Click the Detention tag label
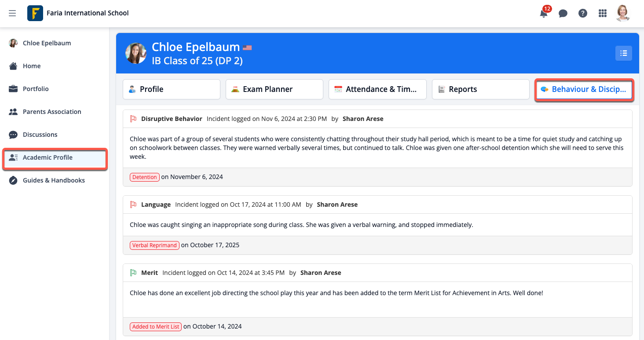644x340 pixels. [x=145, y=177]
